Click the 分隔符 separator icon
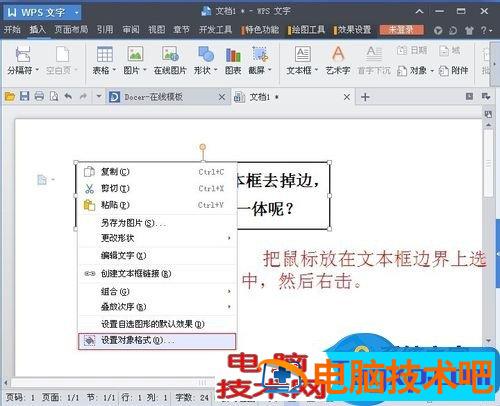 tap(23, 54)
